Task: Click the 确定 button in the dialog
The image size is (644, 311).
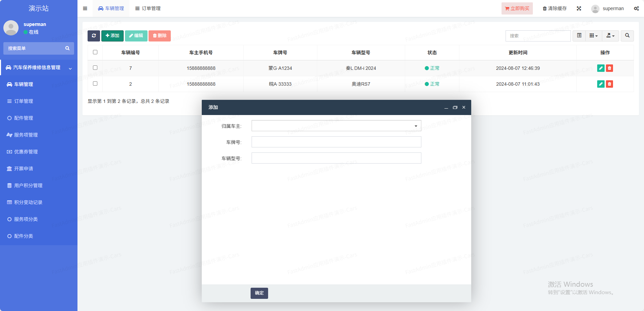Action: tap(259, 293)
